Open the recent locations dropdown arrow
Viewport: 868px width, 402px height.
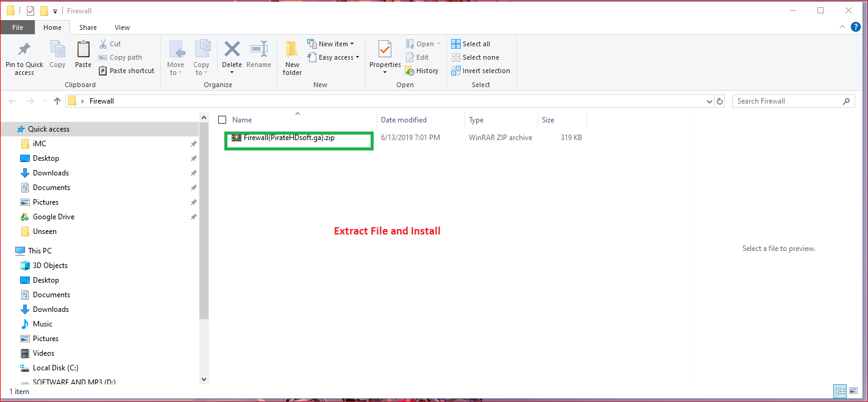pyautogui.click(x=43, y=102)
